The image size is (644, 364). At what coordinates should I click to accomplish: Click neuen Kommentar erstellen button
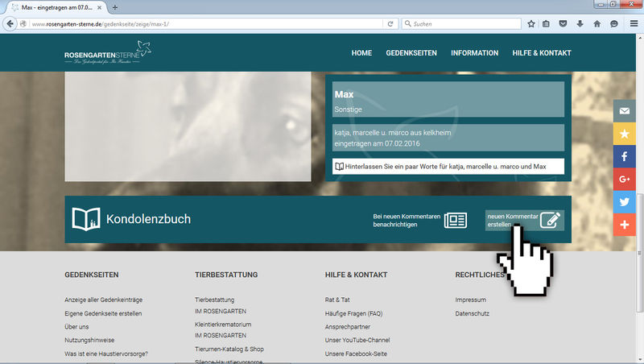tap(525, 220)
